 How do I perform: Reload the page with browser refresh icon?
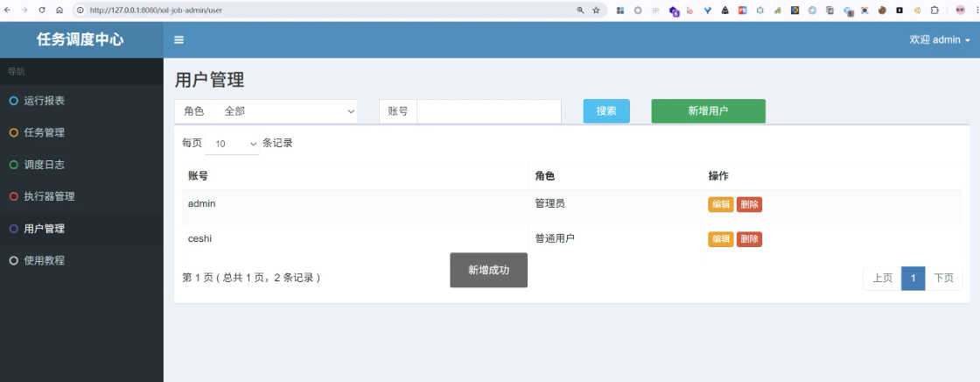click(41, 10)
